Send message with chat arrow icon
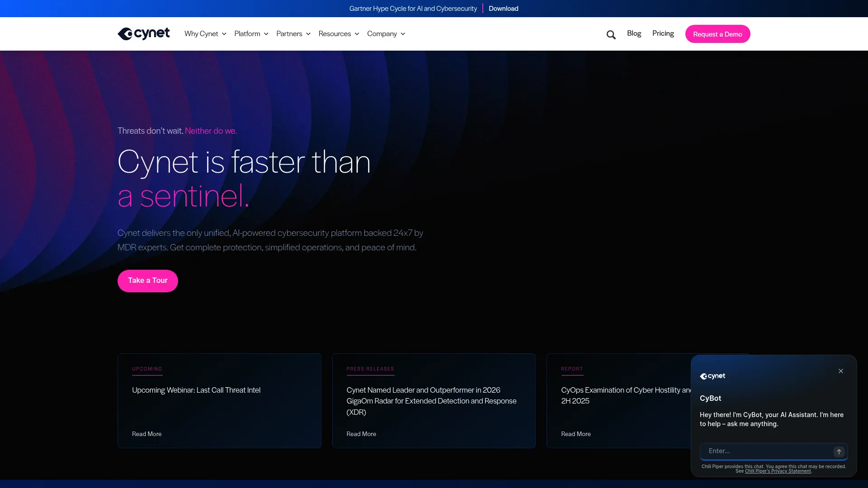The image size is (868, 488). pos(839,451)
